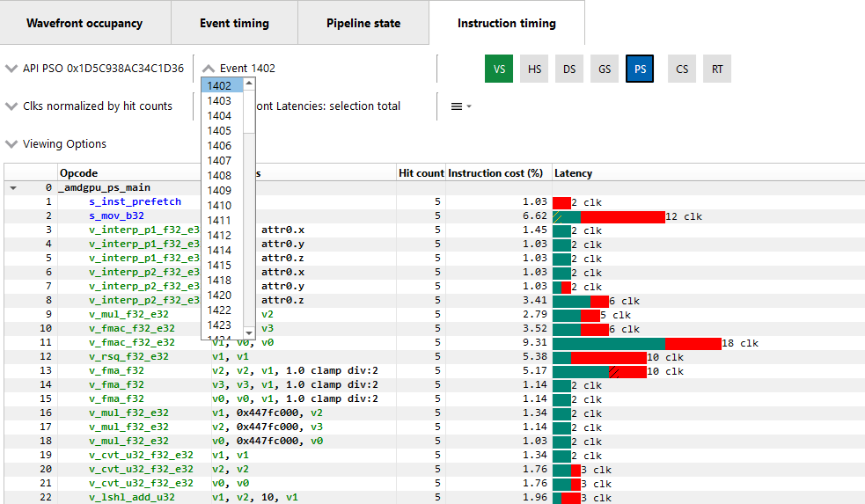Open the hamburger column options menu
865x504 pixels.
(x=461, y=106)
